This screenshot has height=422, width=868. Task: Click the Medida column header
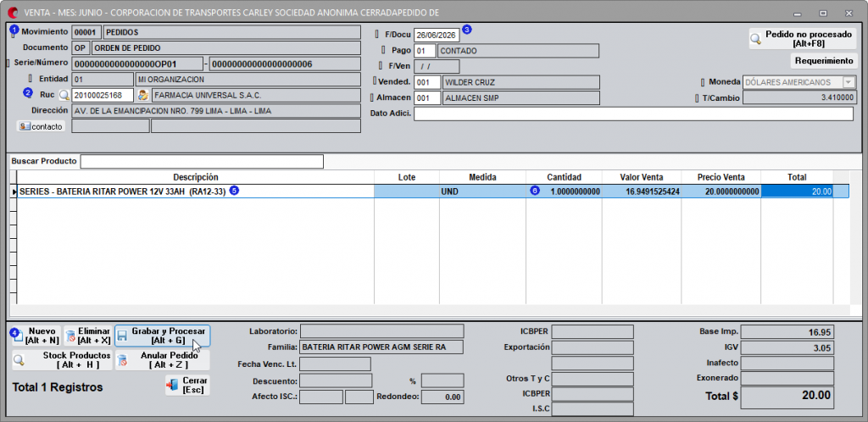pos(482,178)
